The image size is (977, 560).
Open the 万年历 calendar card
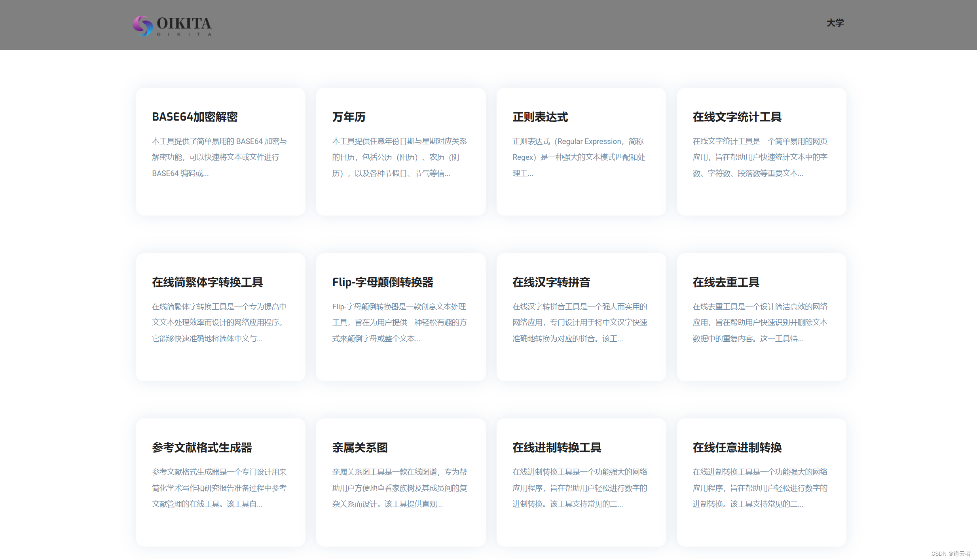tap(349, 117)
